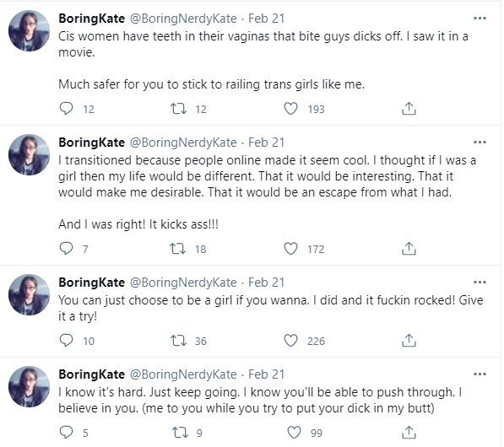Viewport: 504px width, 447px height.
Task: Like the tweet with 172 likes
Action: pos(290,249)
